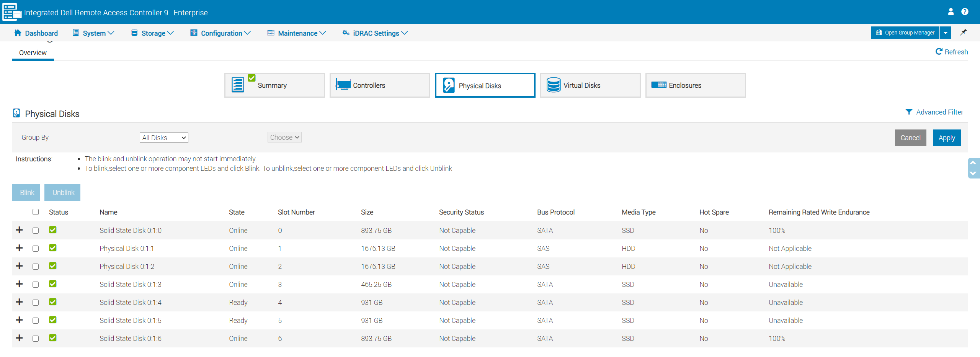The width and height of the screenshot is (980, 357).
Task: Click the Slot Number column header
Action: tap(296, 212)
